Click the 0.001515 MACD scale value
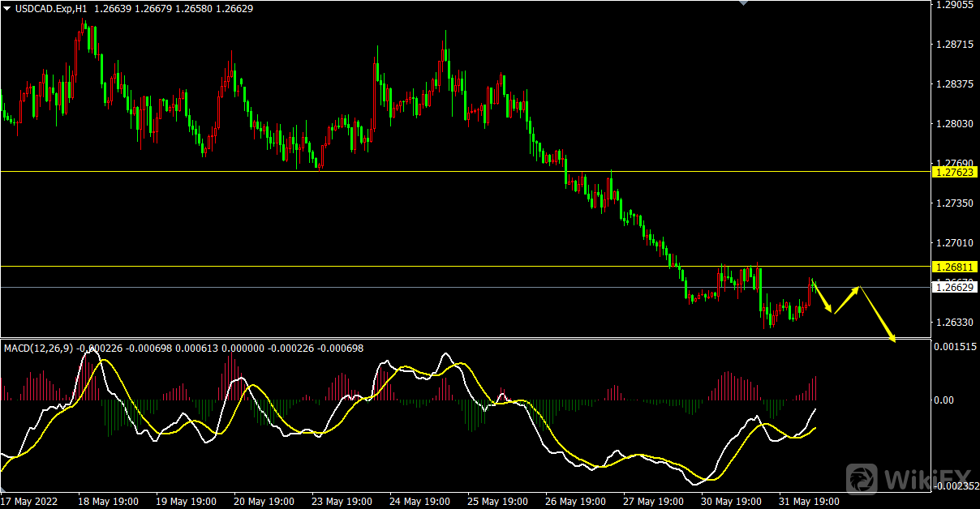Screen dimensions: 980x509 [x=956, y=346]
